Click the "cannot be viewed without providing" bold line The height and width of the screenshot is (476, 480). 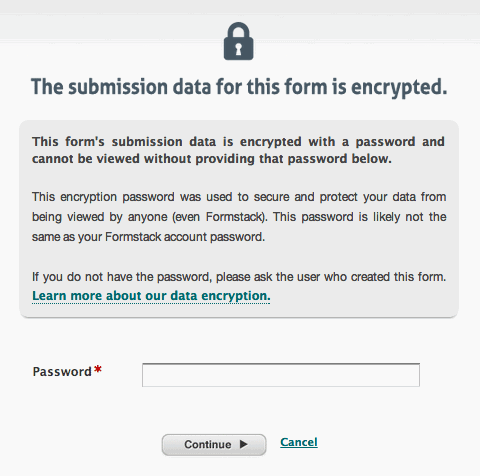coord(212,159)
